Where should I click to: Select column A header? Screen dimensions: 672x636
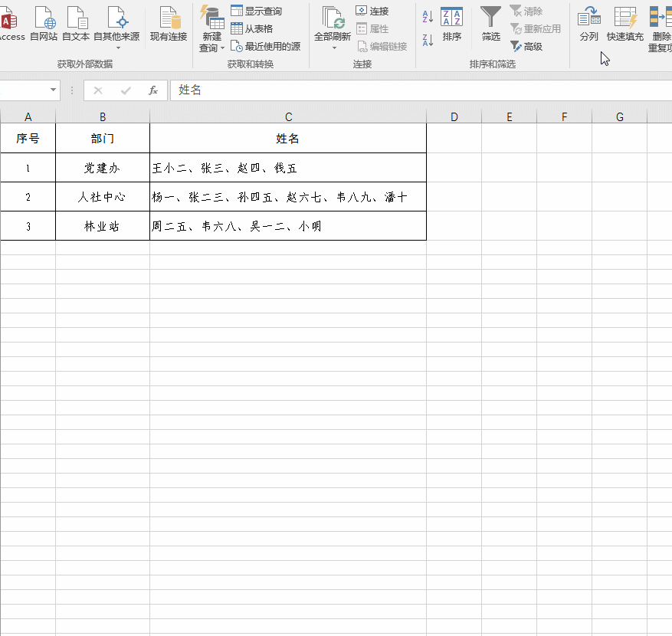[28, 116]
